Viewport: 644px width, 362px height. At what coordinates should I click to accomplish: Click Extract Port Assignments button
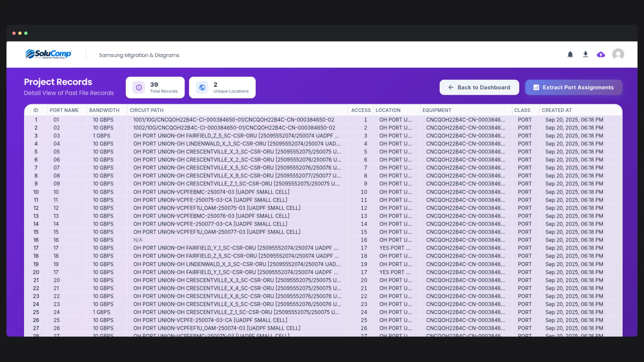point(574,87)
